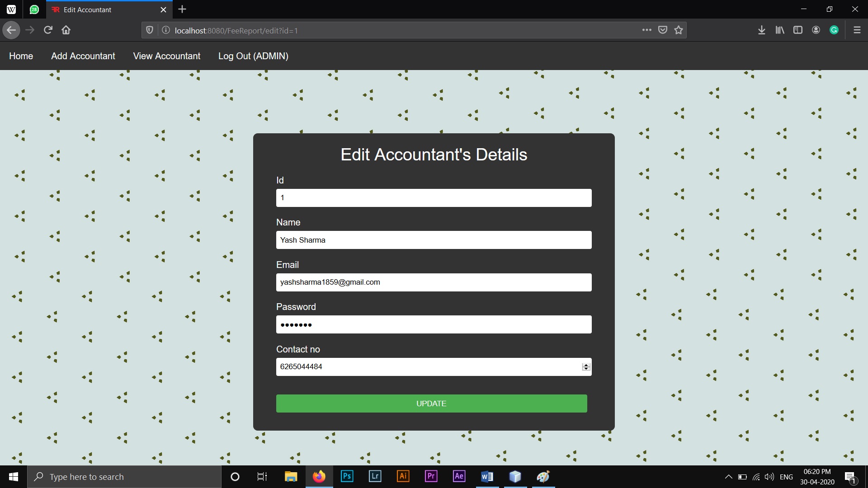868x488 pixels.
Task: Open the Downloads arrow icon
Action: 761,30
